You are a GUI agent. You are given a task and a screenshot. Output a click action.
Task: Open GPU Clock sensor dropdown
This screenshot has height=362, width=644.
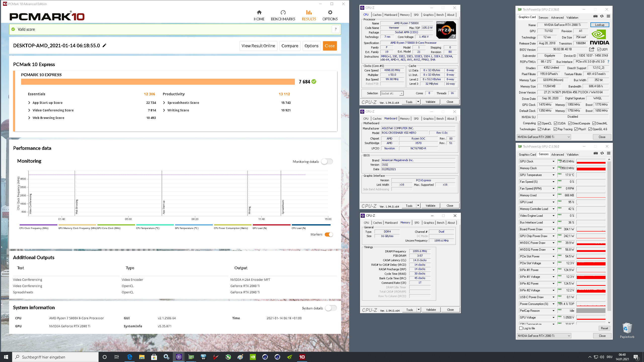click(553, 161)
